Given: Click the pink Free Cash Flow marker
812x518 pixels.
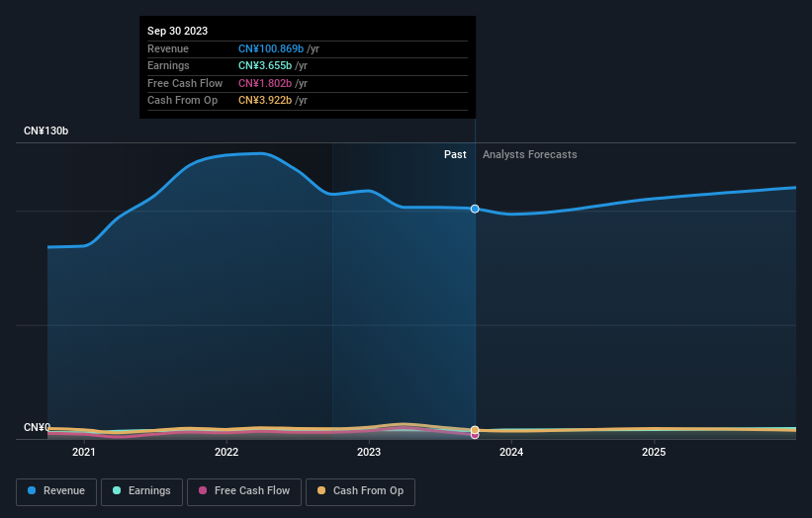Looking at the screenshot, I should (475, 436).
